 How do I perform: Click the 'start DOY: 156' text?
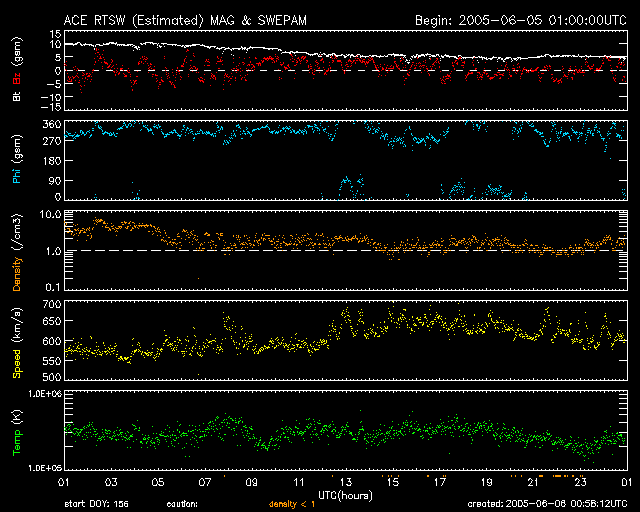coord(96,504)
